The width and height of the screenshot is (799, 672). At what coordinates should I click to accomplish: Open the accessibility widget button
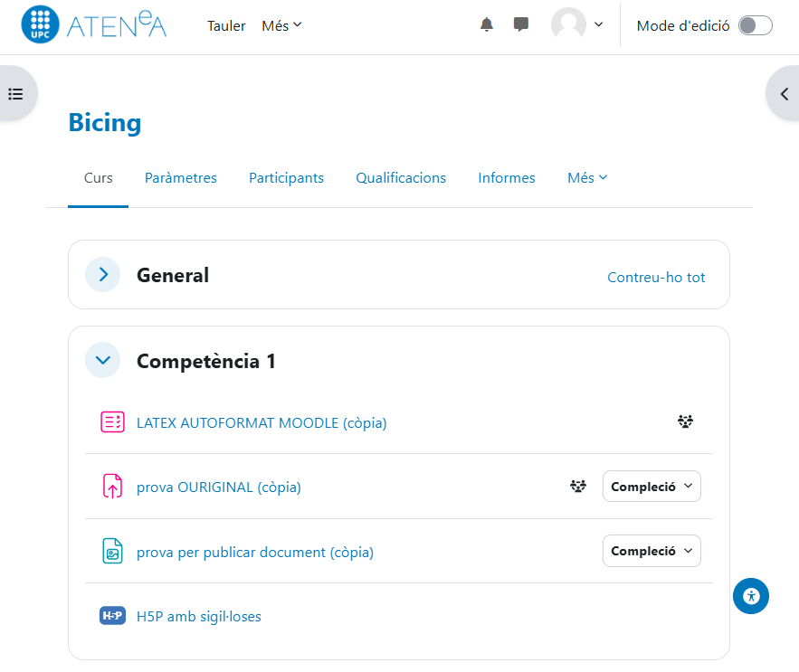pyautogui.click(x=751, y=596)
